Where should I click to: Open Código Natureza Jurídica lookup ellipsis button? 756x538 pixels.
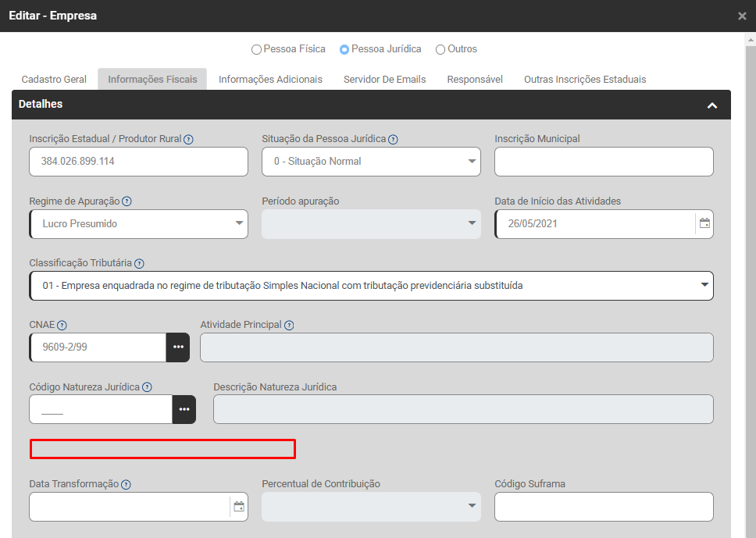[x=184, y=409]
